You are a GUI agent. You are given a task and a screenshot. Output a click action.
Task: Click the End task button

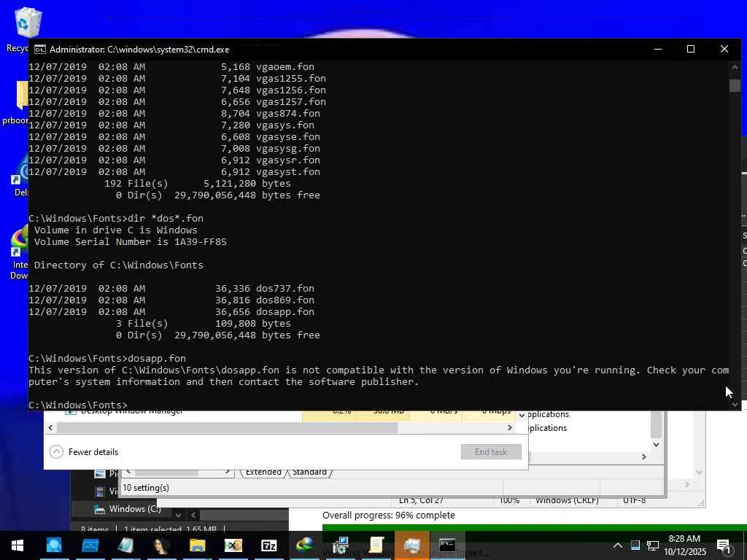491,452
